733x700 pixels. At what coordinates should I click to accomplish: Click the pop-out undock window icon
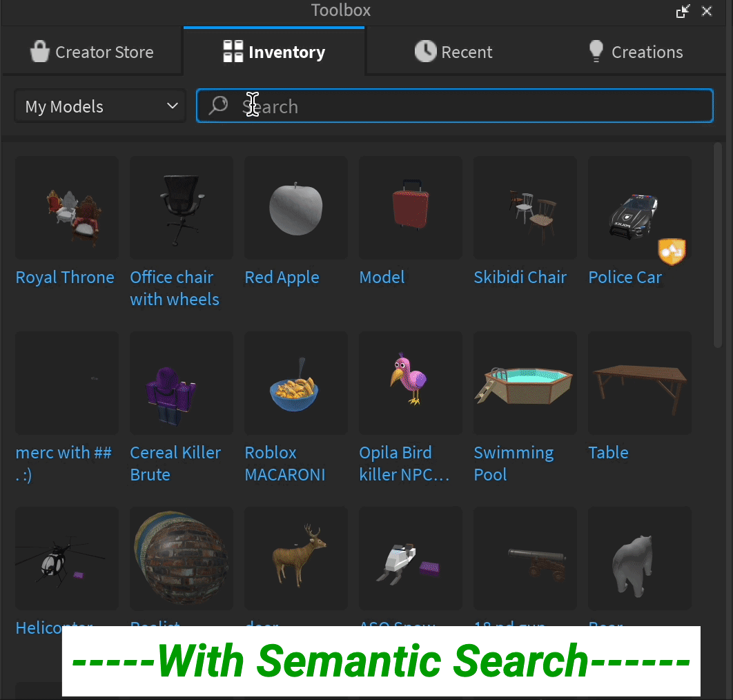point(683,11)
